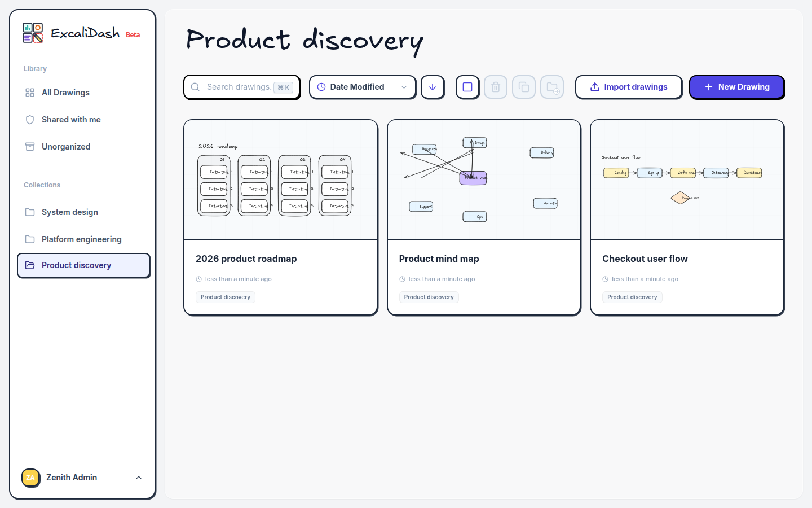Toggle sort direction arrow button
Viewport: 812px width, 508px height.
pyautogui.click(x=433, y=87)
